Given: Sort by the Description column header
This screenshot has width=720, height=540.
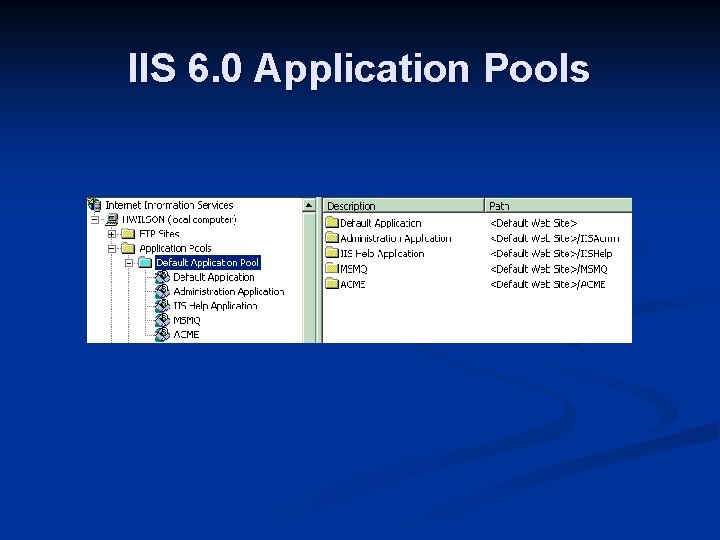Looking at the screenshot, I should point(404,205).
